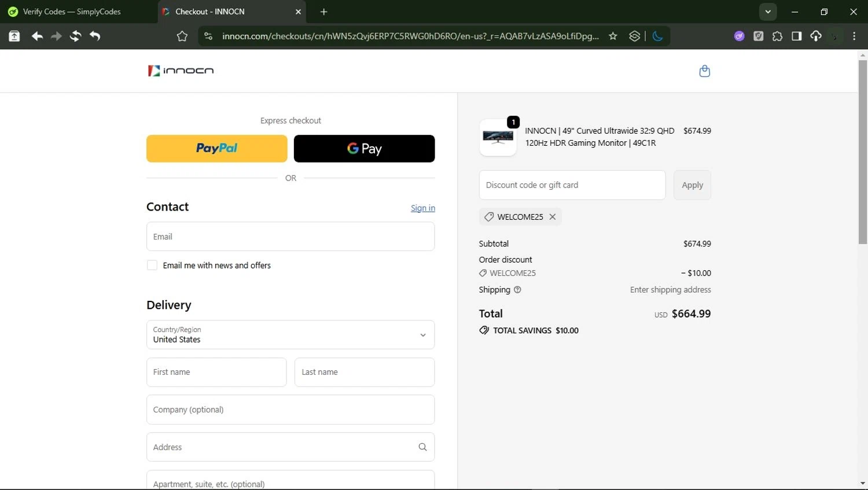Image resolution: width=868 pixels, height=490 pixels.
Task: Click the cloud upload toolbar icon
Action: click(x=815, y=36)
